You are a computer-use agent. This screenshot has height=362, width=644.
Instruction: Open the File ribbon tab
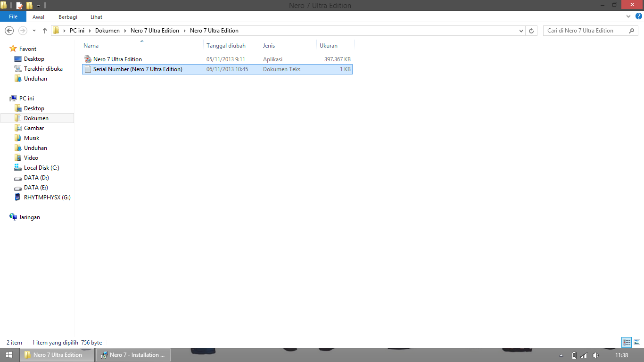point(13,16)
